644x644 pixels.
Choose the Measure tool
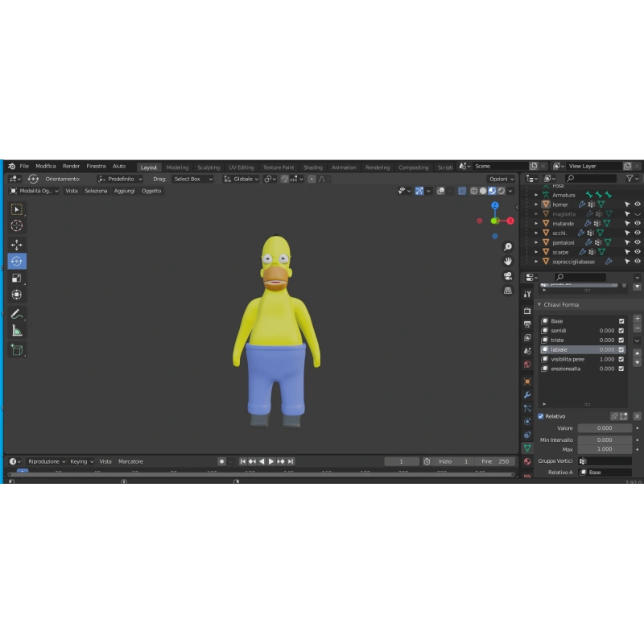[16, 331]
